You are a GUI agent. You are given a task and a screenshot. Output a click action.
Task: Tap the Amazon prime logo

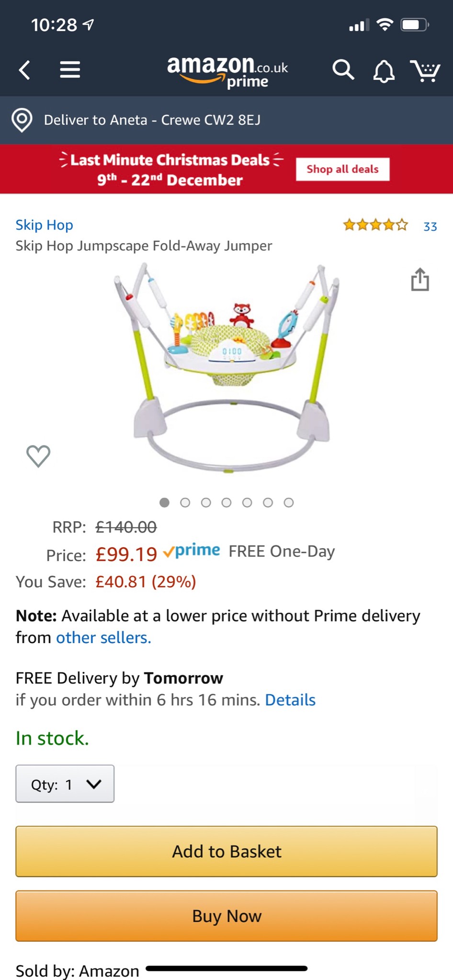(227, 72)
